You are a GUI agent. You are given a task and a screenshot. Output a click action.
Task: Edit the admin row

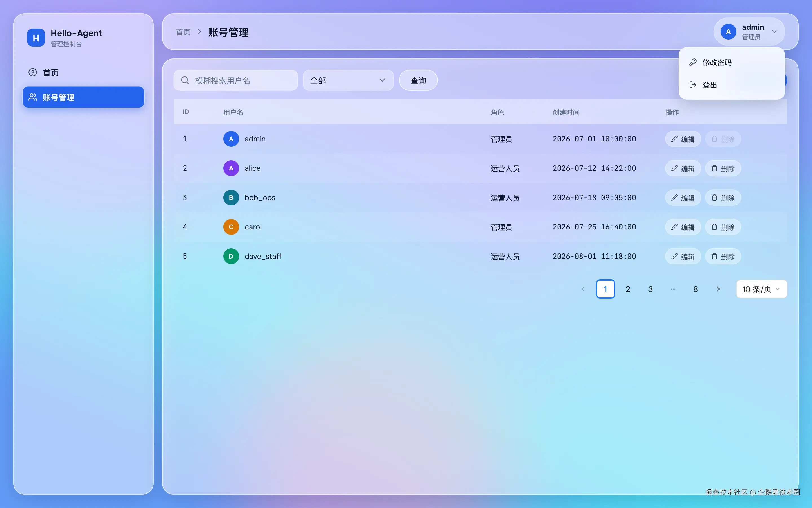683,139
